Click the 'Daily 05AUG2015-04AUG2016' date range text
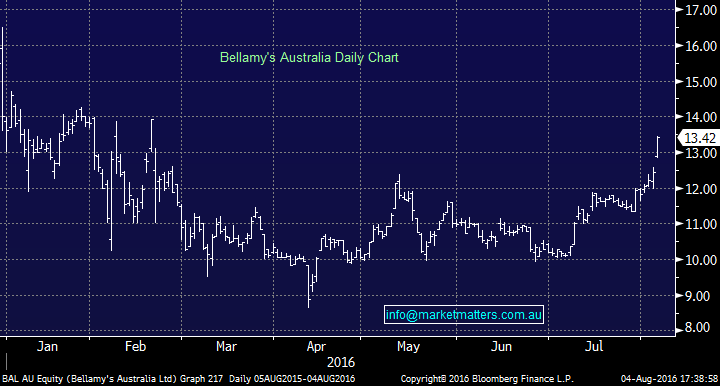The width and height of the screenshot is (720, 386). tap(292, 379)
